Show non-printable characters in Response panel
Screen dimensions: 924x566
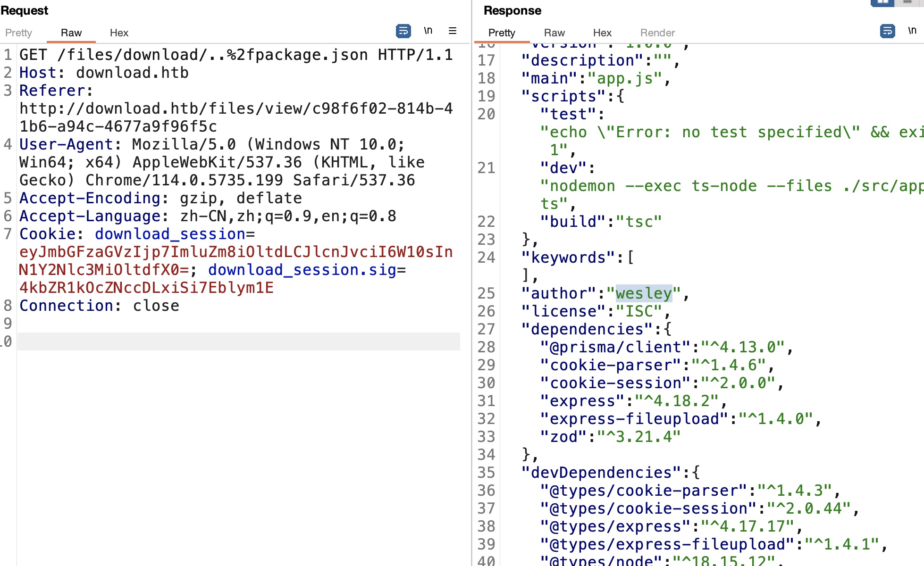[x=912, y=31]
